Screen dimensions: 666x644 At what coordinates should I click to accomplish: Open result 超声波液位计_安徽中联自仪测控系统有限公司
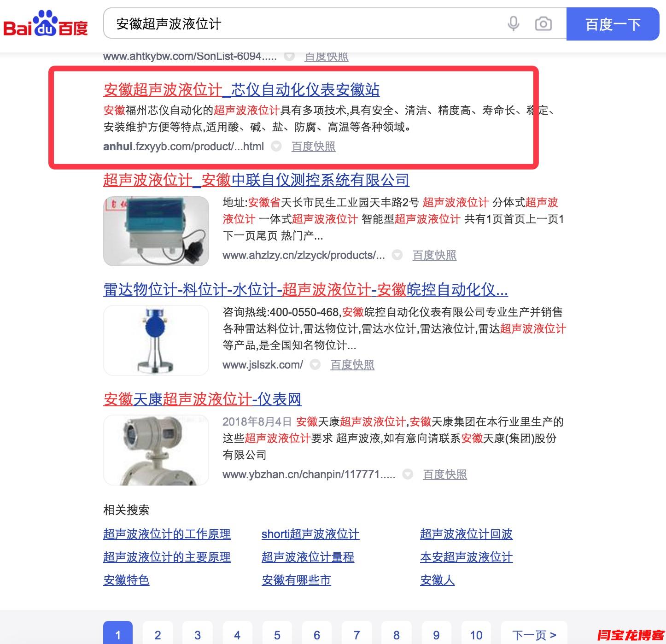pos(256,180)
